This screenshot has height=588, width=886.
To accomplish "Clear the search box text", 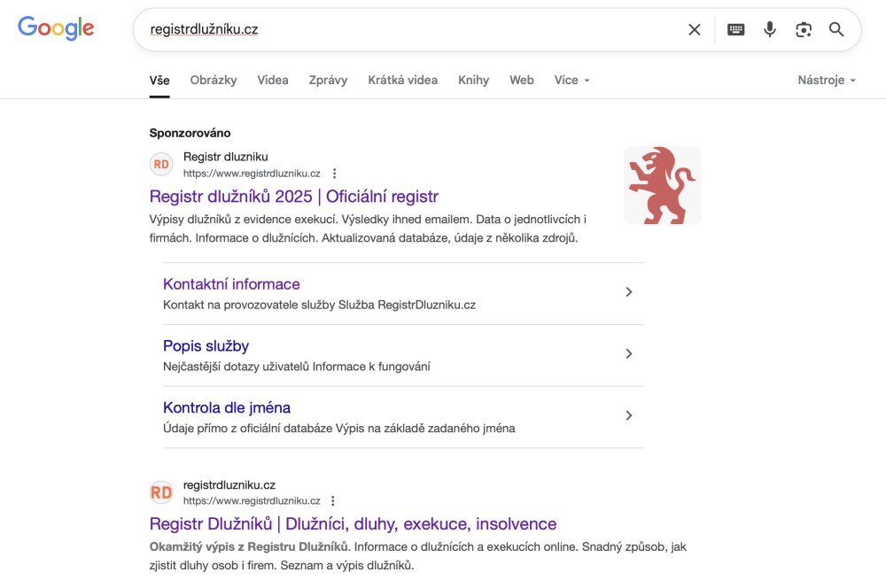I will (x=695, y=30).
